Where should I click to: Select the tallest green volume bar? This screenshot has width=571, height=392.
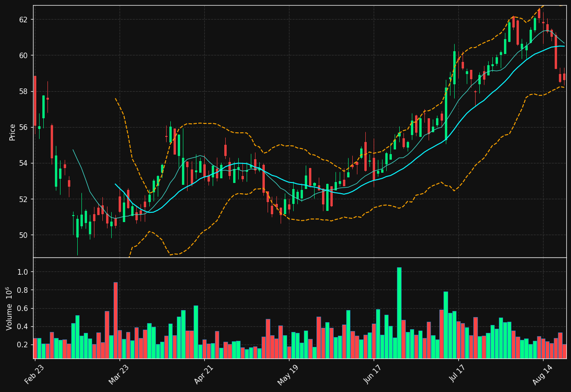click(x=399, y=313)
